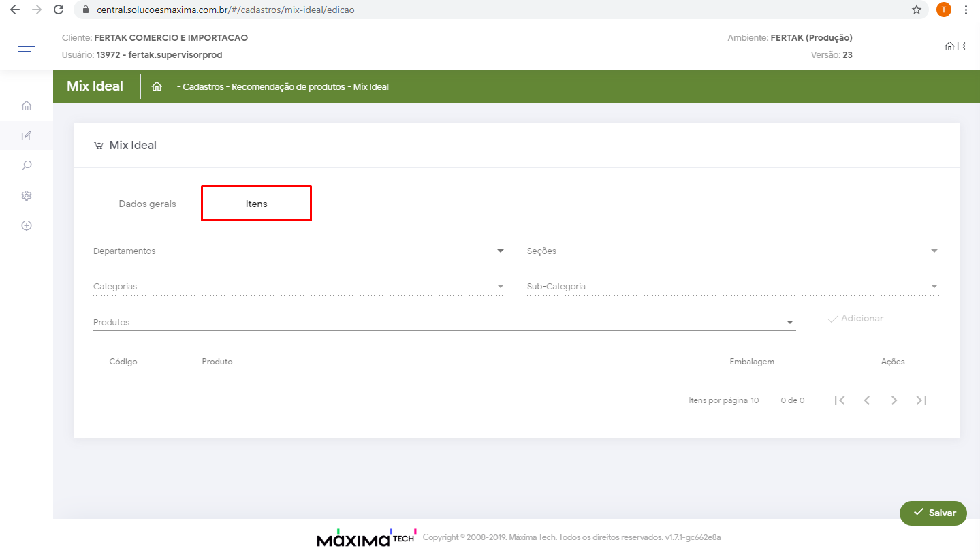Expand the Seções dropdown
The height and width of the screenshot is (559, 980).
[x=733, y=251]
